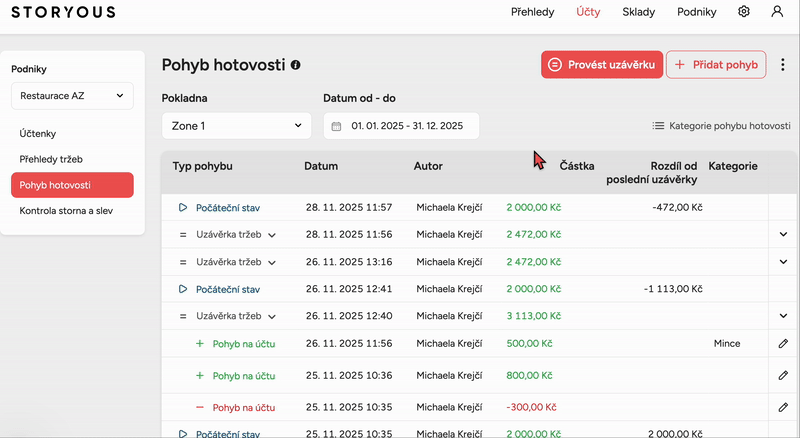Collapse row chevron for 26. 11. 2025 12:40
This screenshot has width=800, height=438.
783,316
